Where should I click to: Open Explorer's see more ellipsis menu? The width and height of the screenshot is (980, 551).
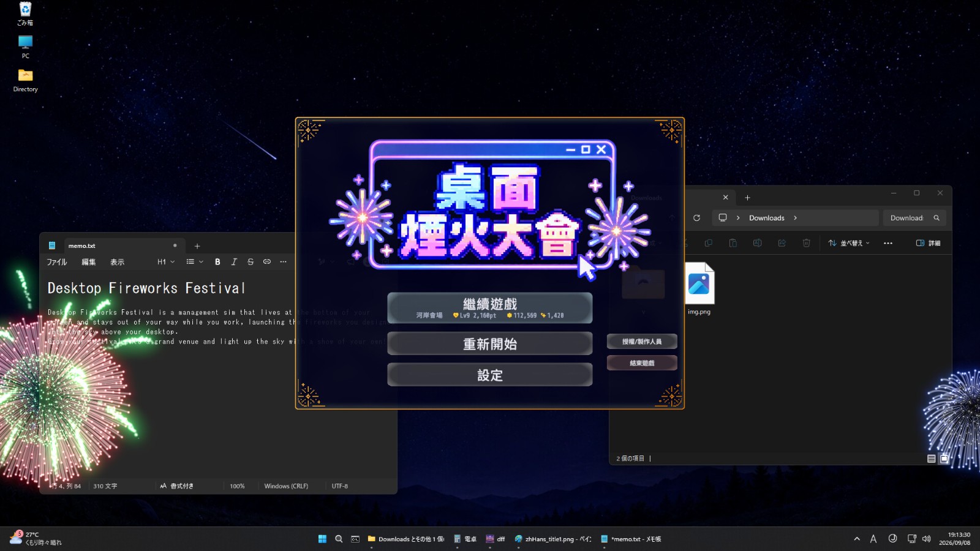(888, 243)
